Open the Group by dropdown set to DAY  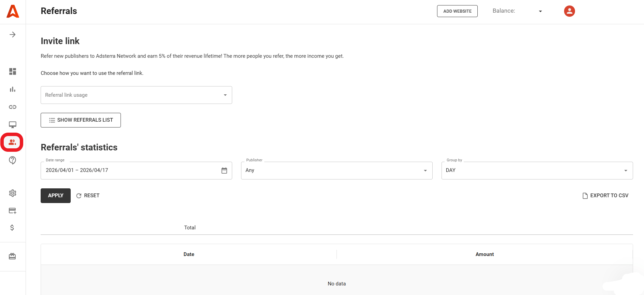tap(537, 171)
